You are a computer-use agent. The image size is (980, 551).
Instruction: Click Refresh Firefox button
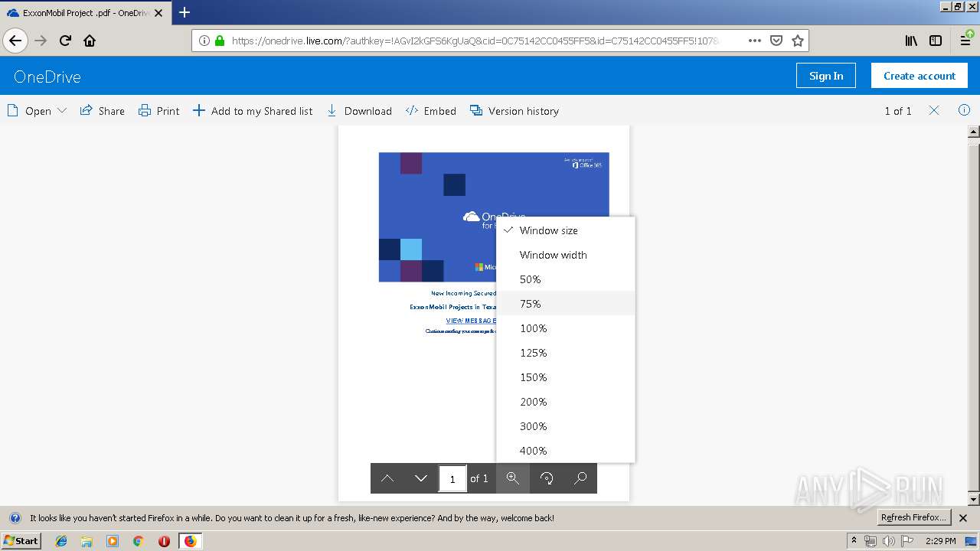pos(913,517)
